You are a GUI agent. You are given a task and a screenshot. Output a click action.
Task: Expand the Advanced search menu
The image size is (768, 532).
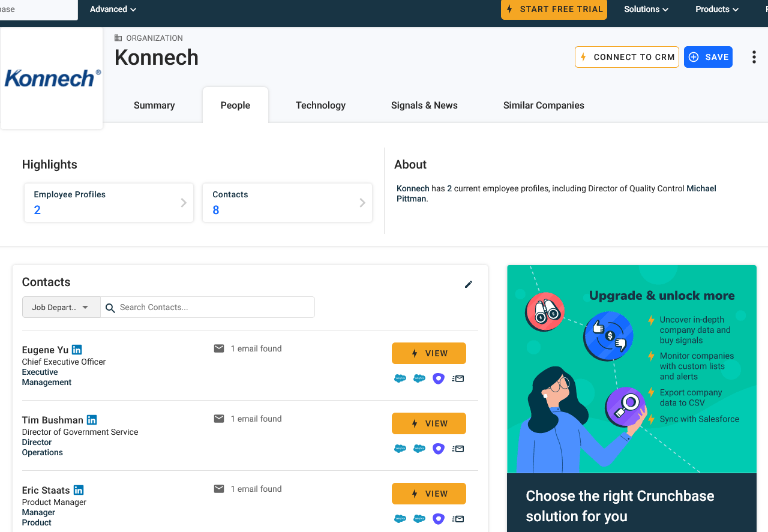(x=113, y=9)
